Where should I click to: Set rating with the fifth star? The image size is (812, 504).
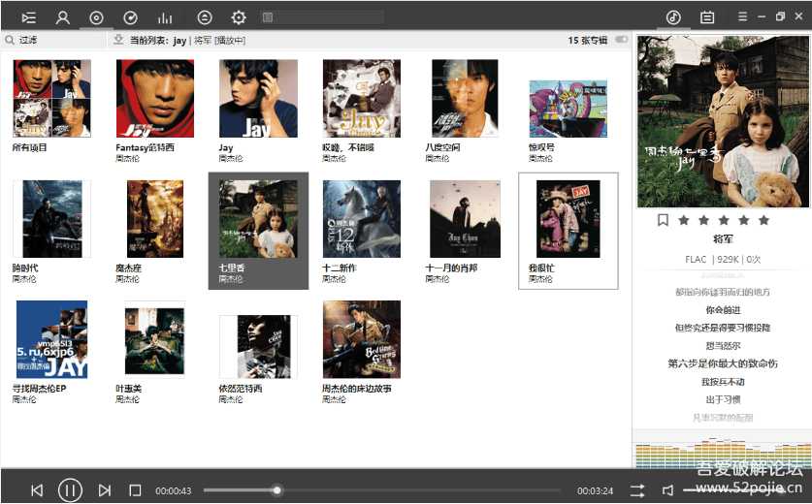point(763,220)
